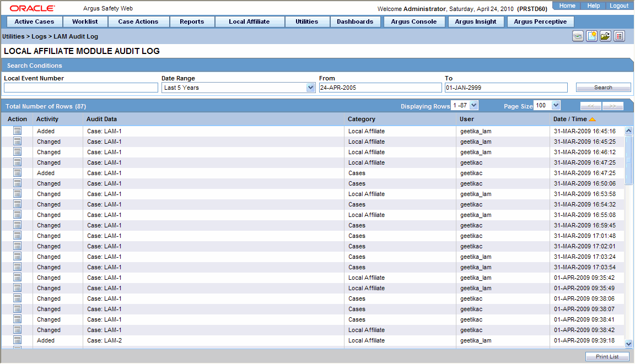
Task: Open details icon for 31-MAR-2009 17:03:54 row
Action: pos(17,267)
